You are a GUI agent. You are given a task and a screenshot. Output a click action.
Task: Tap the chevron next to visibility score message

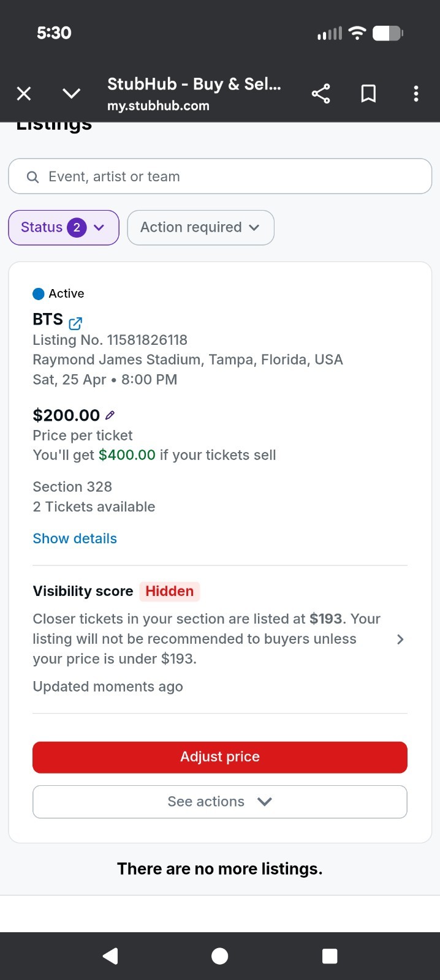click(400, 639)
